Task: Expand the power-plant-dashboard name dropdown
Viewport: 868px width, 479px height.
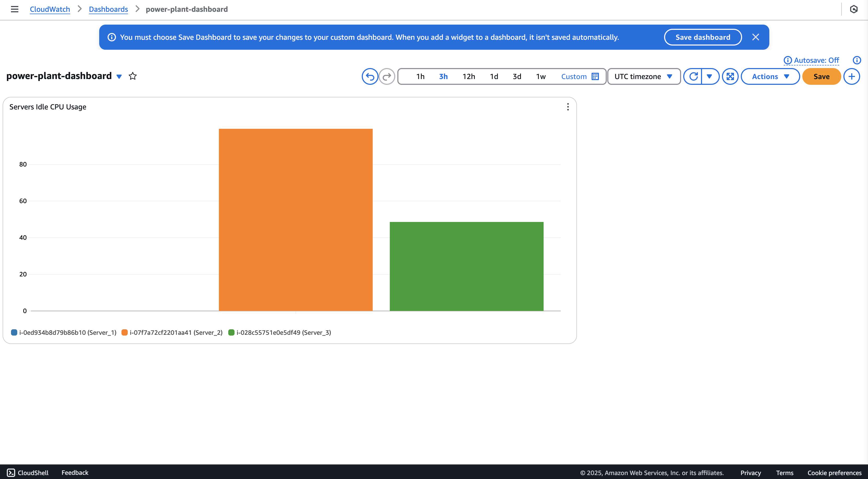Action: pos(119,76)
